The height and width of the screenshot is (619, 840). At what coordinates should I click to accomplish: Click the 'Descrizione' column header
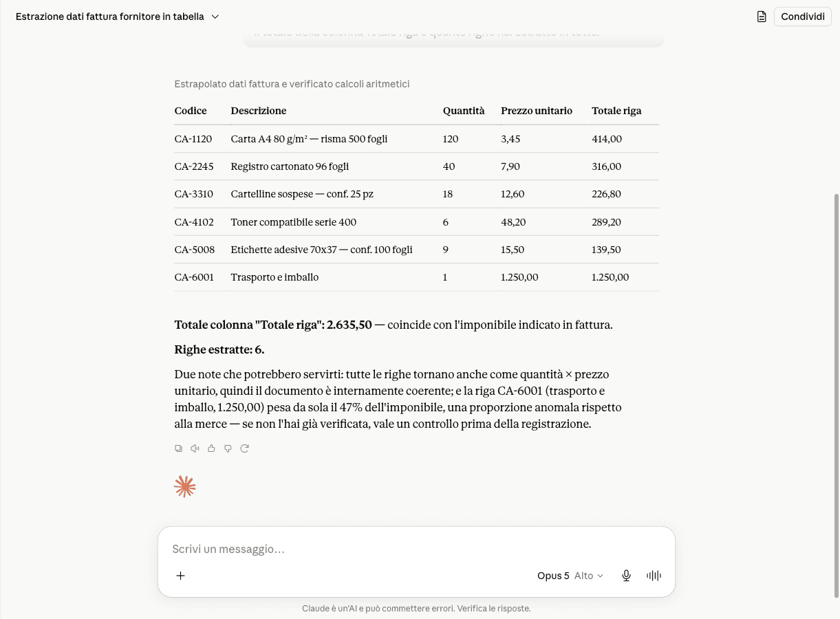pos(259,111)
